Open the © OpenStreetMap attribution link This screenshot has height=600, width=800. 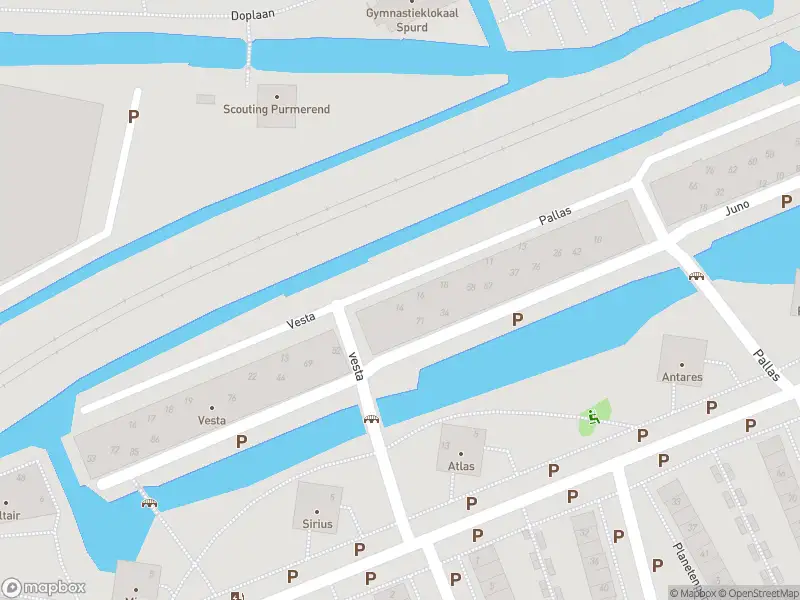[x=759, y=593]
